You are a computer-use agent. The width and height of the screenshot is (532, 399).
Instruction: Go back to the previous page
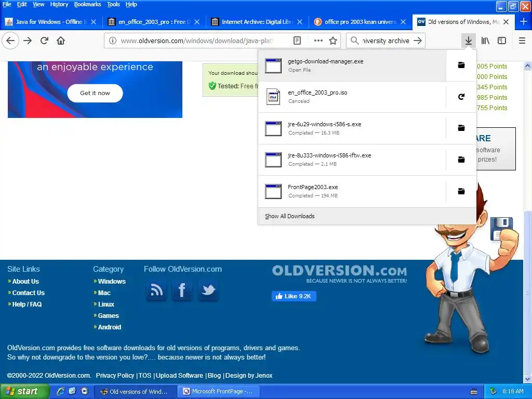point(10,41)
